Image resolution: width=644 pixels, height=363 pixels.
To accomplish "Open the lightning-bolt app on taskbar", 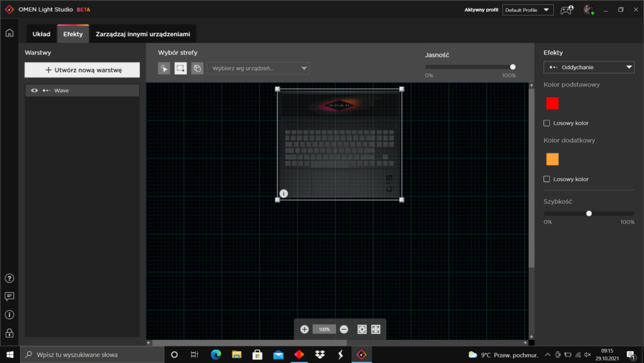I will pyautogui.click(x=341, y=355).
